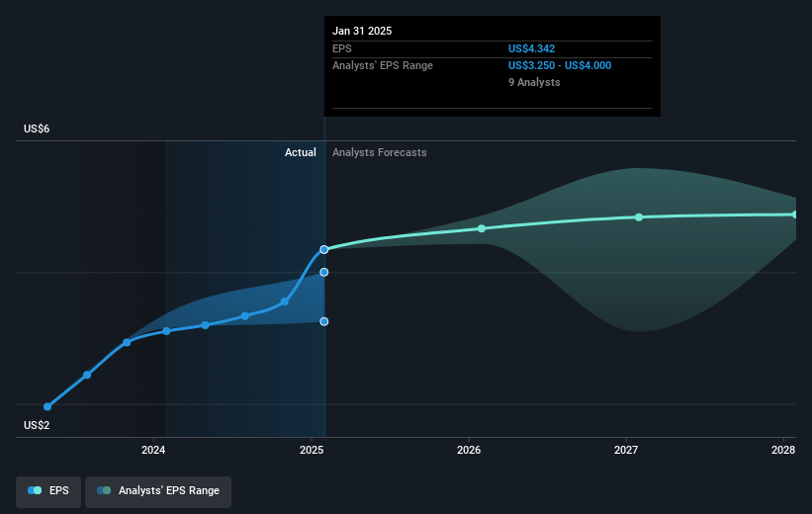Select the 2026 forecast data point
Screen dimensions: 812x514
(x=482, y=228)
